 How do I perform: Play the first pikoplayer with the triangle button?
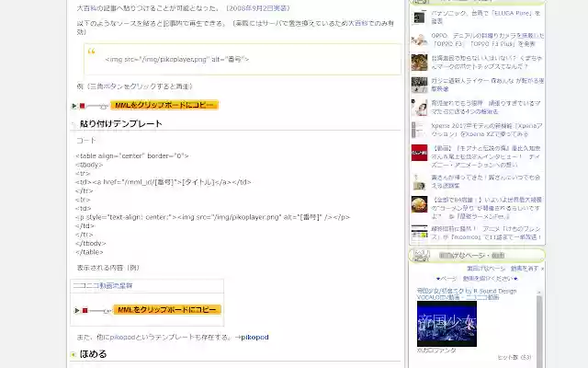pyautogui.click(x=74, y=106)
